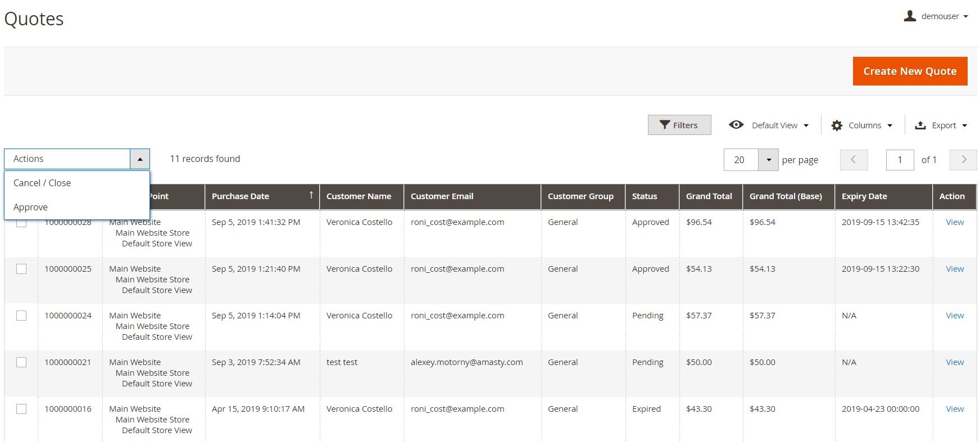Click the Purchase Date sort arrow

click(x=311, y=195)
